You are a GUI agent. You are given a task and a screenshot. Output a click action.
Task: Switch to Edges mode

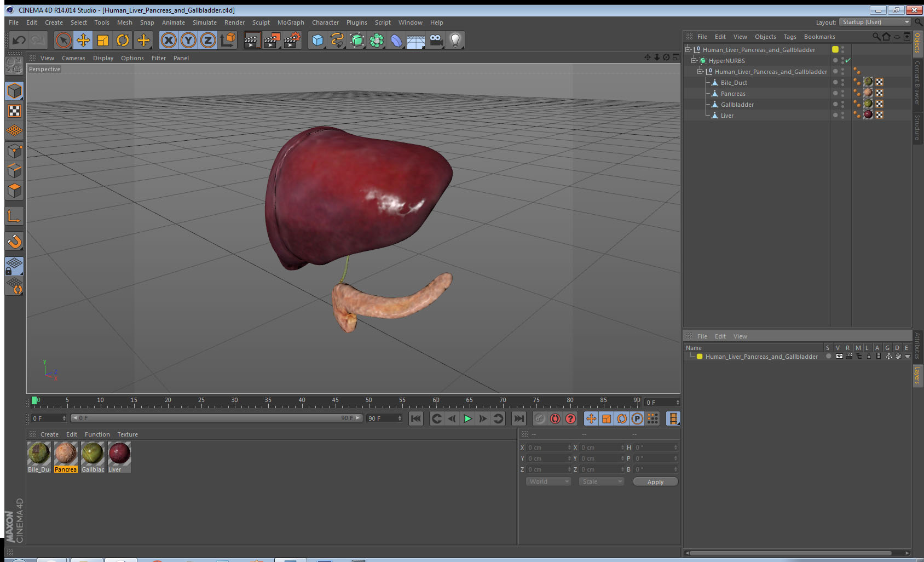click(x=15, y=171)
